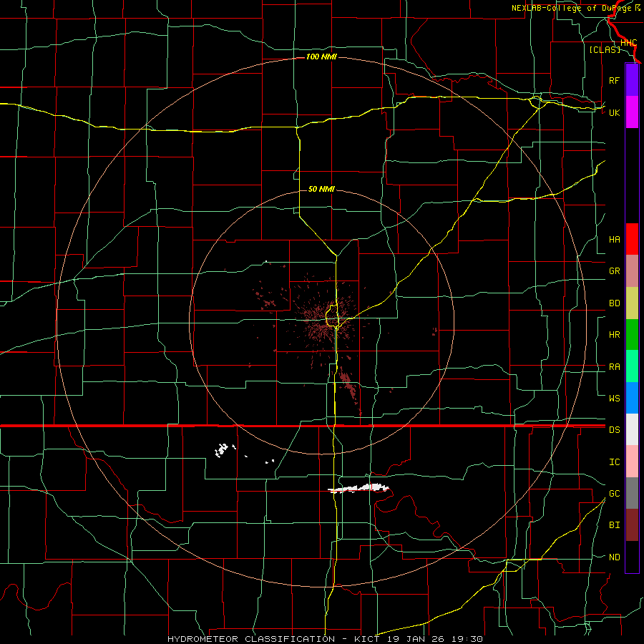The width and height of the screenshot is (644, 644).
Task: Click the RA legend label
Action: [614, 367]
